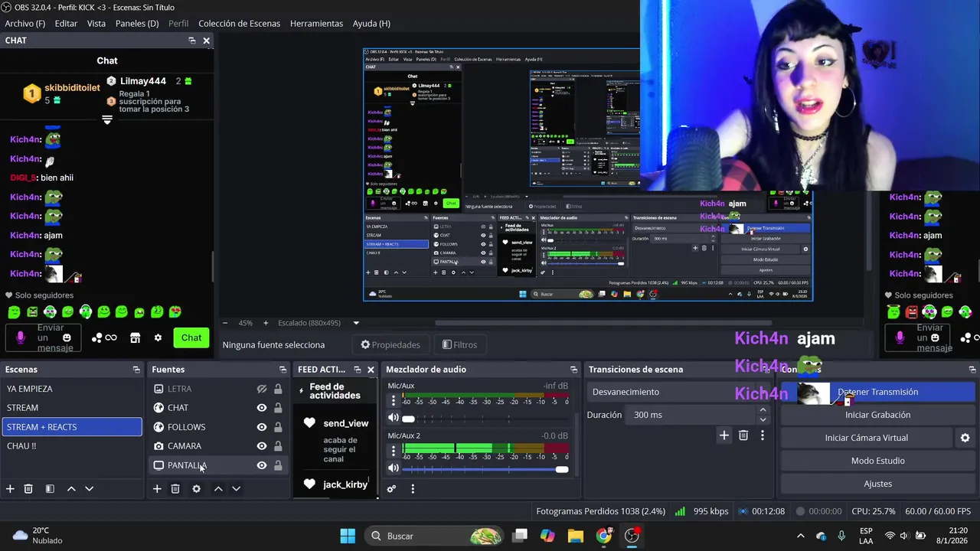Adjust the Mic/Aux 2 volume slider handle
This screenshot has height=551, width=980.
pyautogui.click(x=562, y=469)
